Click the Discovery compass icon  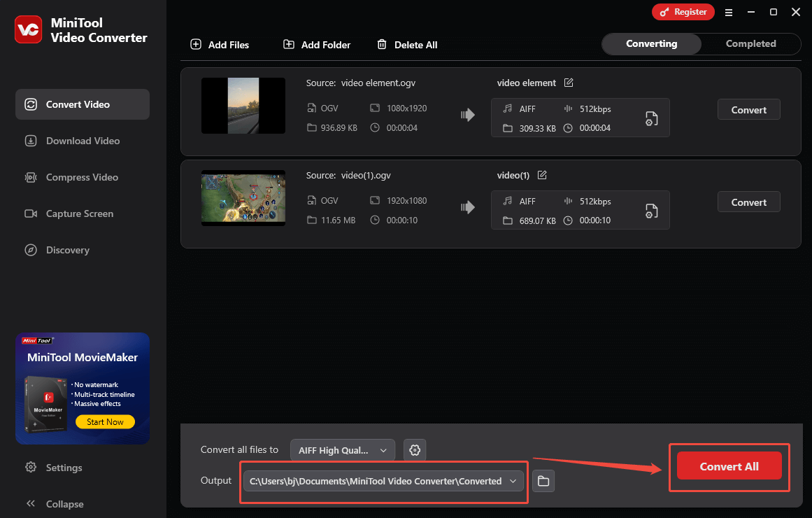31,250
